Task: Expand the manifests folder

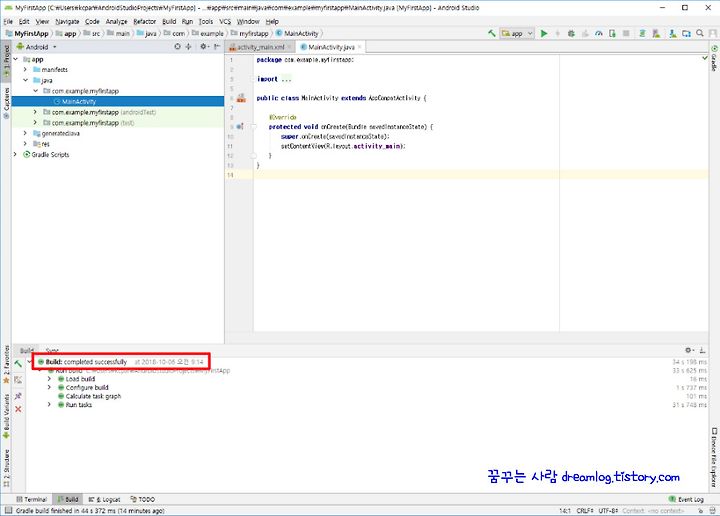Action: click(25, 69)
